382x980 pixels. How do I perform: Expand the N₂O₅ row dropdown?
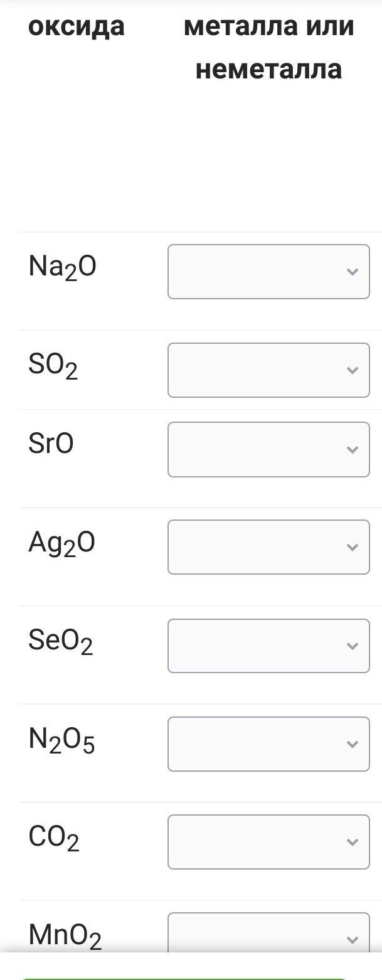pos(268,743)
